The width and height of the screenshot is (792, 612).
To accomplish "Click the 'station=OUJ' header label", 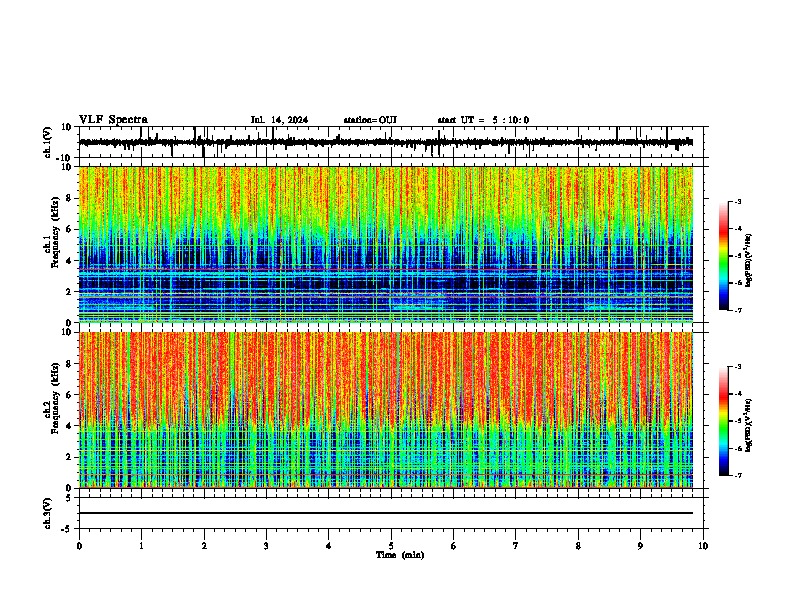I will pyautogui.click(x=370, y=120).
